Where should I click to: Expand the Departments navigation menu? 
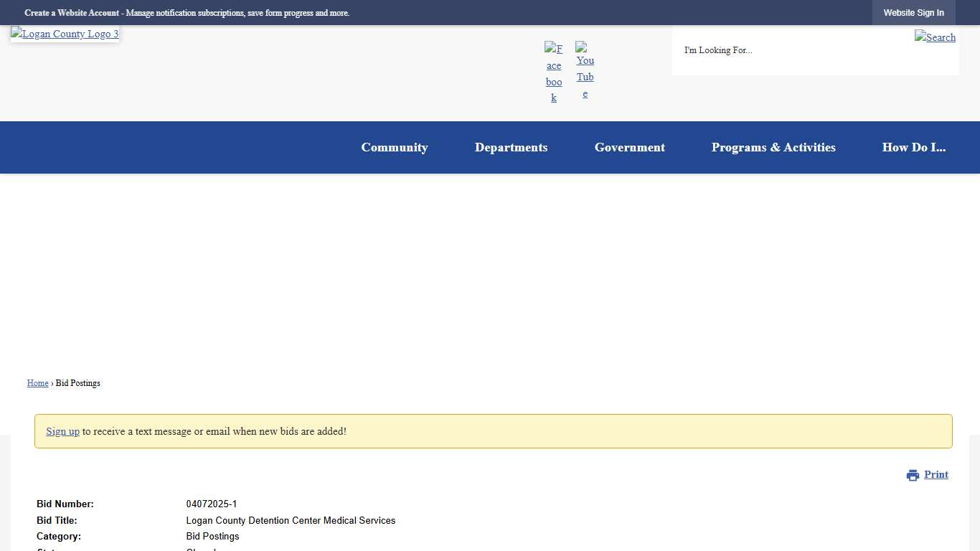click(x=511, y=147)
